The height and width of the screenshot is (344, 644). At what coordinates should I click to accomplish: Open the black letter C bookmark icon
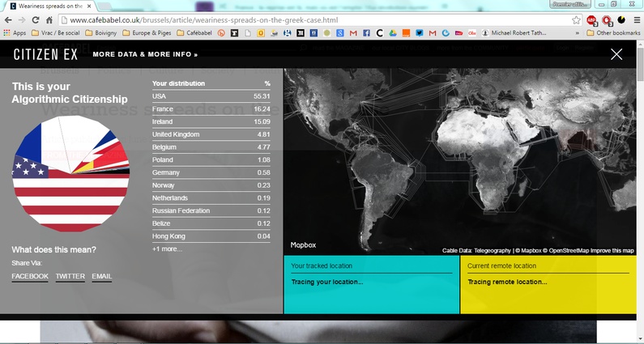[379, 33]
